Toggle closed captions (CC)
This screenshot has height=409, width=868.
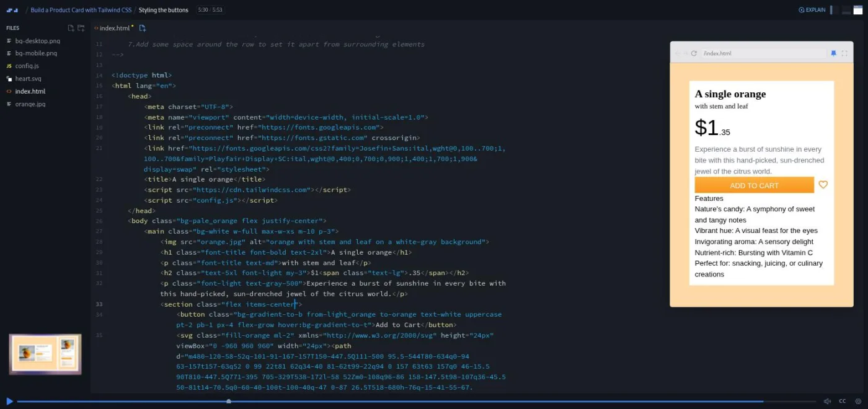pos(842,401)
